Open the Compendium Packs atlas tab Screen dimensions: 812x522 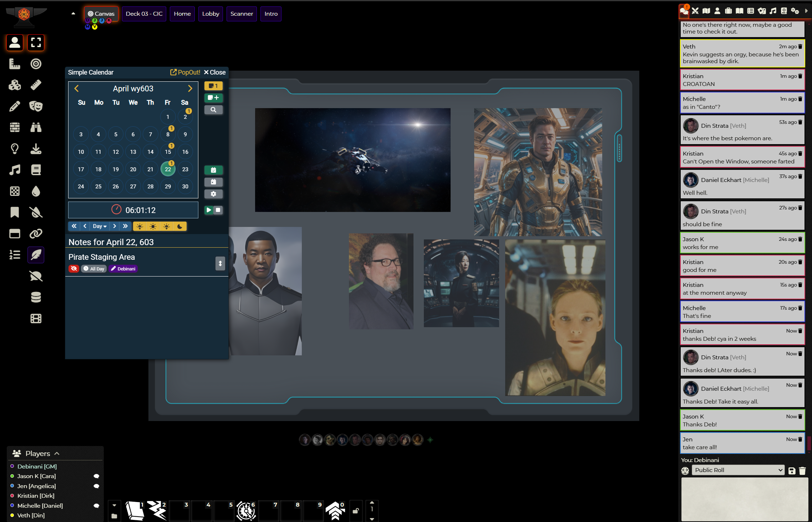[x=784, y=11]
